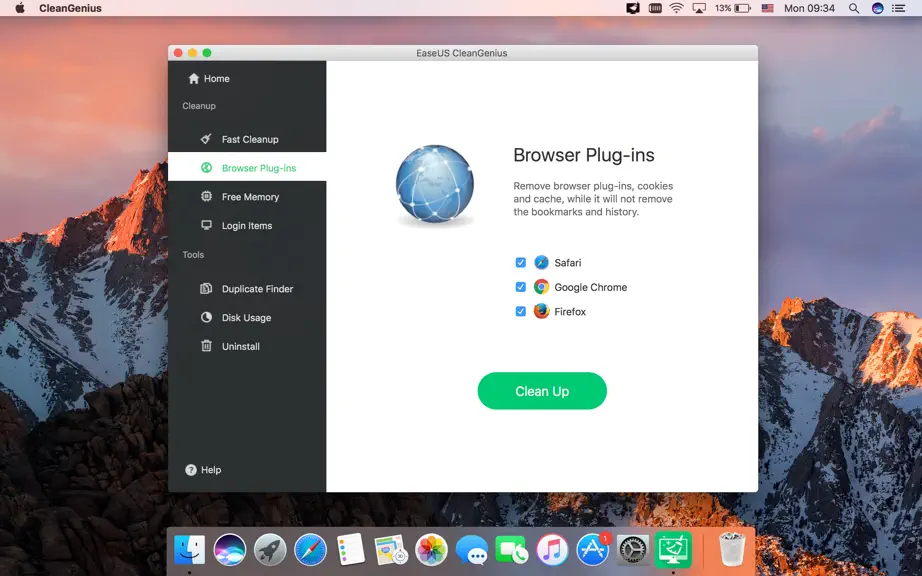Click the Home house icon in sidebar

pyautogui.click(x=193, y=78)
